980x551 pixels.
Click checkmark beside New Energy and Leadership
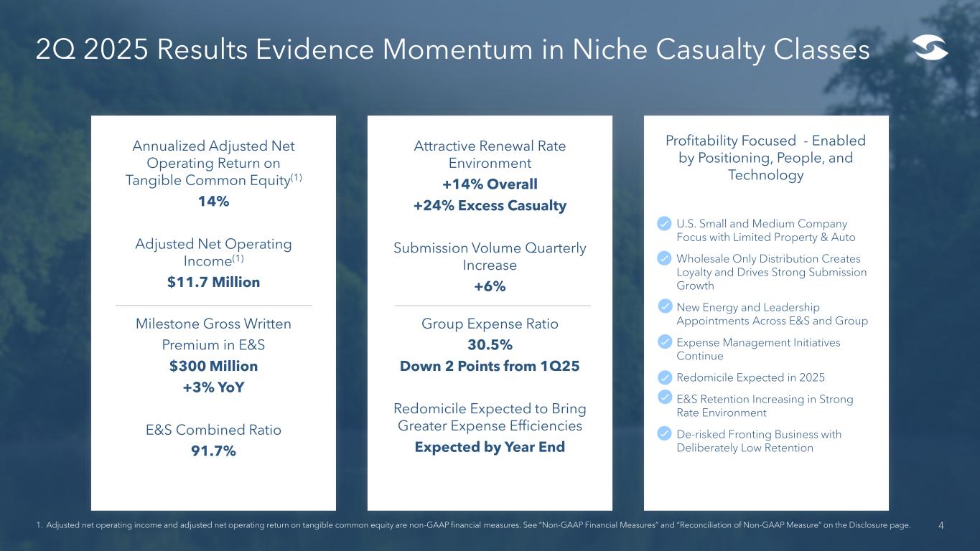pos(665,307)
